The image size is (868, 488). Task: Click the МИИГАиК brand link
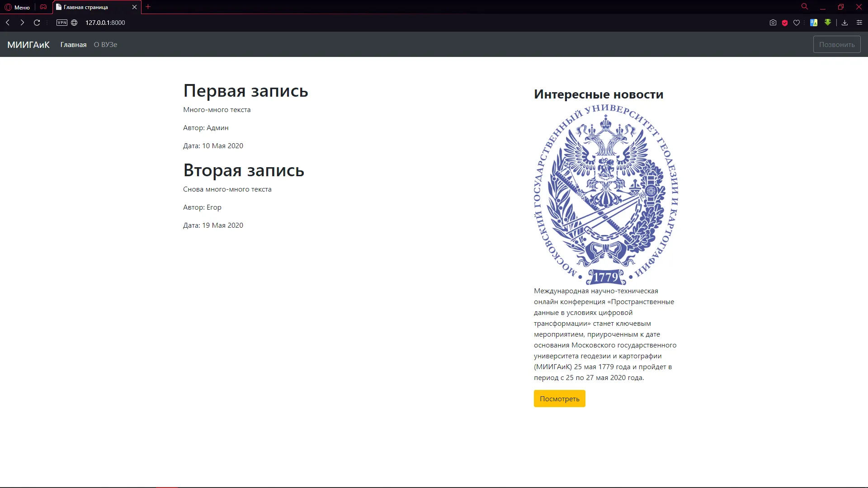[28, 44]
